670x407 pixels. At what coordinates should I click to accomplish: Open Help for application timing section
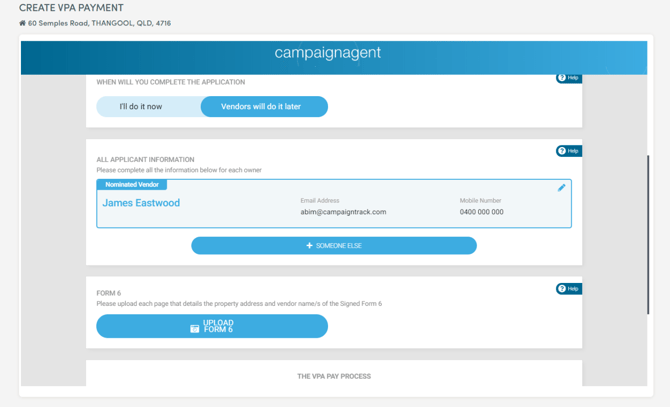(569, 78)
